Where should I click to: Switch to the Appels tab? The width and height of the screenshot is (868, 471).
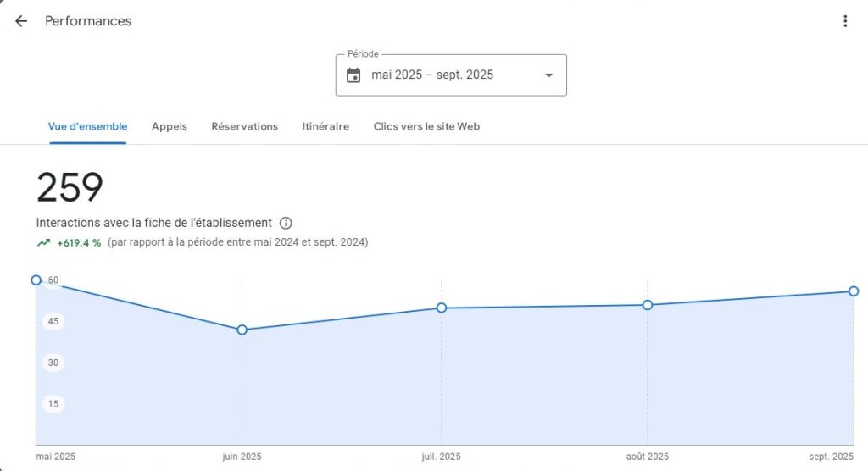(x=170, y=126)
